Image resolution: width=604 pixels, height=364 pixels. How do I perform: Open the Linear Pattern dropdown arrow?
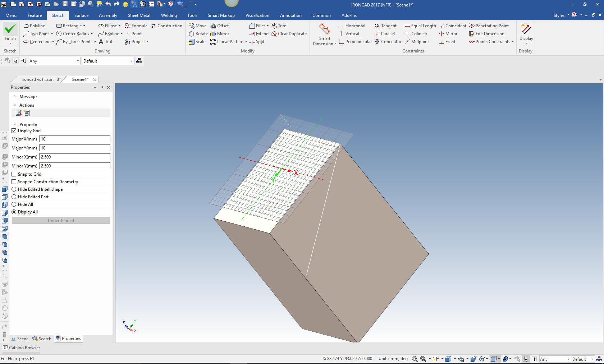tap(246, 42)
